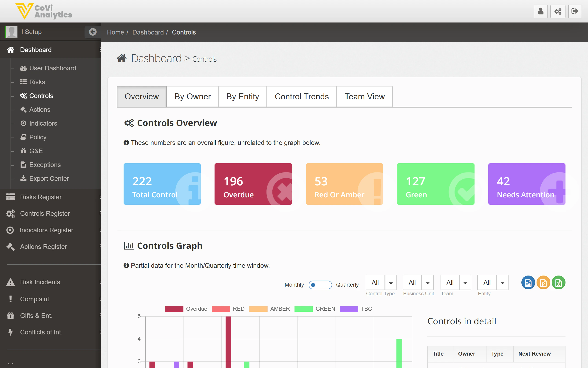Click the info icon near Partial data note
The width and height of the screenshot is (588, 368).
click(126, 265)
